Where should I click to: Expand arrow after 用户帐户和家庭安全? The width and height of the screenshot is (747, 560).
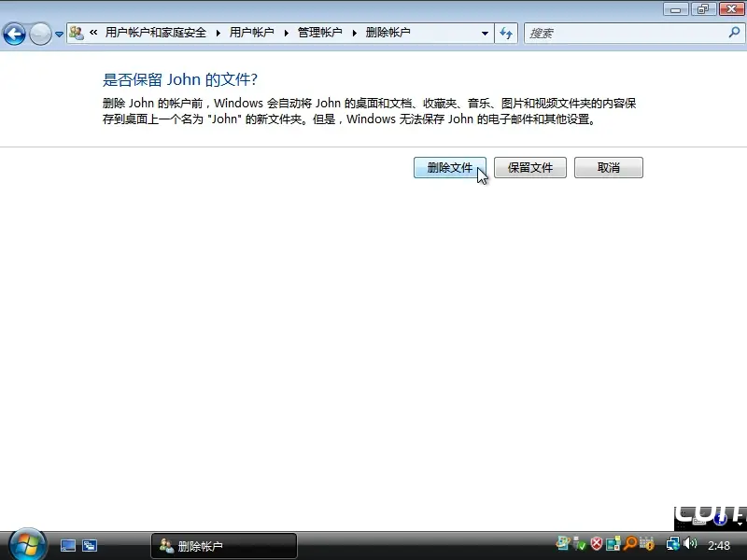click(218, 33)
